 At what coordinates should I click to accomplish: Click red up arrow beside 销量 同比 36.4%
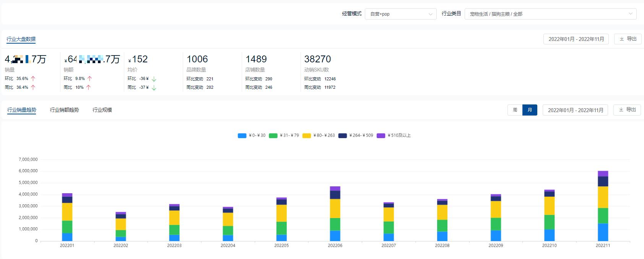coord(33,87)
